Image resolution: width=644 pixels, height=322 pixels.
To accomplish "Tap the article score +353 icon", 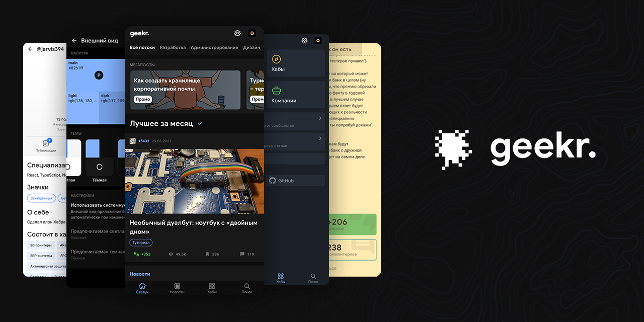I will tap(136, 254).
